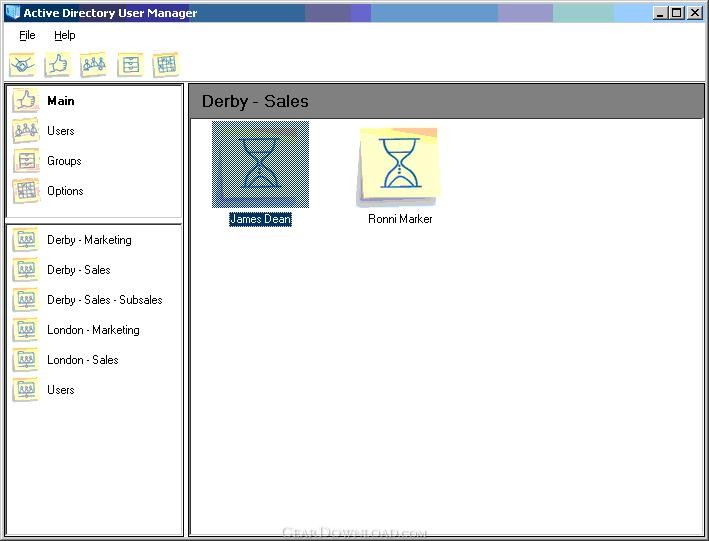This screenshot has height=541, width=709.
Task: Open the Derby - Marketing group
Action: tap(90, 240)
